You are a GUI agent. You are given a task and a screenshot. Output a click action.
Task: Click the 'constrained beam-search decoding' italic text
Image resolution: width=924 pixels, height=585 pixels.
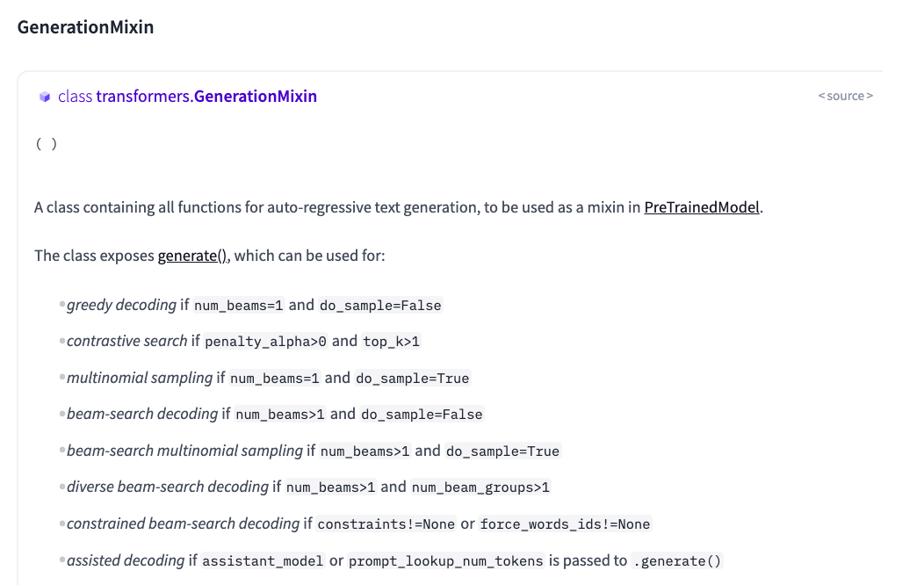[184, 524]
